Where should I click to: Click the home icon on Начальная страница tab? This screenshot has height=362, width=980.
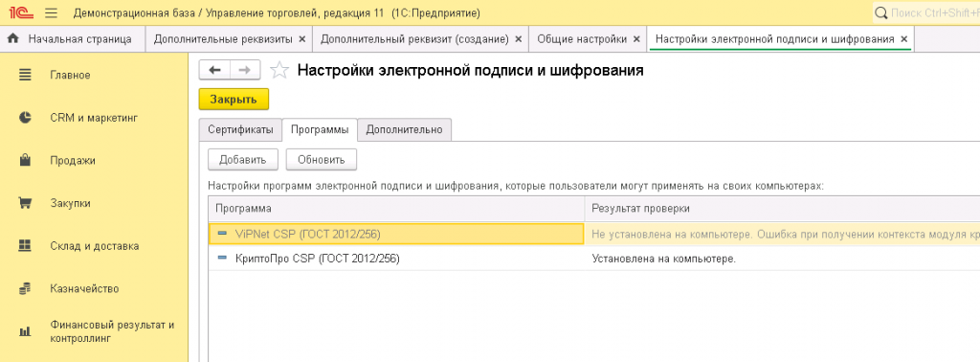[13, 38]
